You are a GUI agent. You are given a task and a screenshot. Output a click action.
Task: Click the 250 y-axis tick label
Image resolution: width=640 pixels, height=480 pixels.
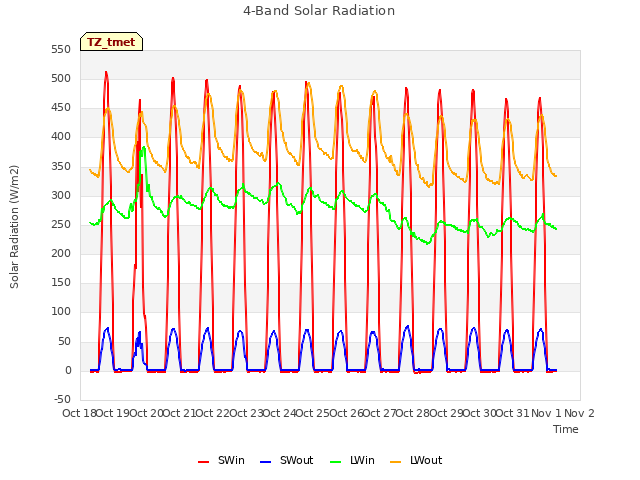tap(61, 224)
